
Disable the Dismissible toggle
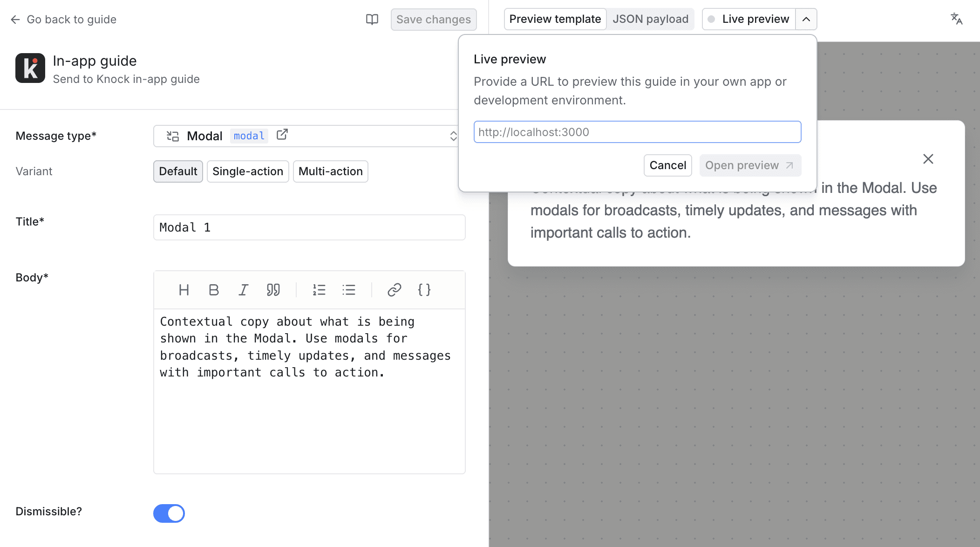[x=169, y=513]
